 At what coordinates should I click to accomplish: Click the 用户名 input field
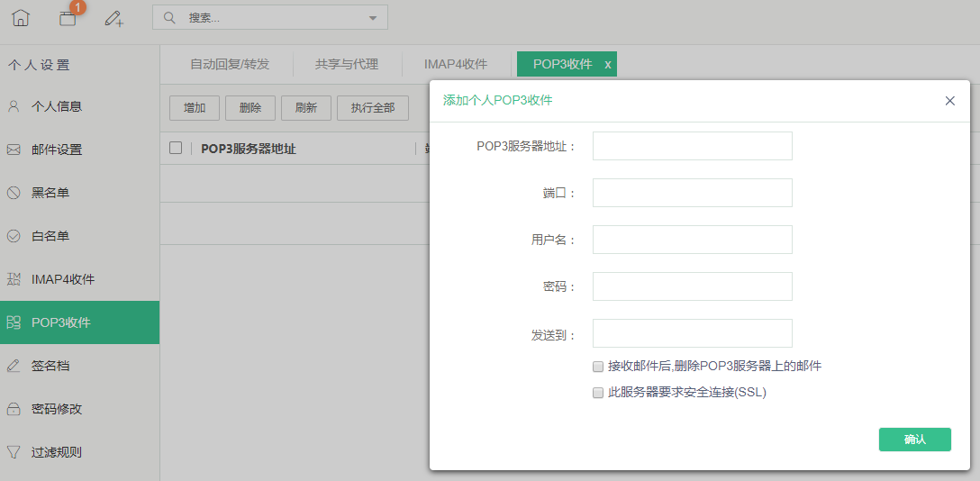(693, 240)
